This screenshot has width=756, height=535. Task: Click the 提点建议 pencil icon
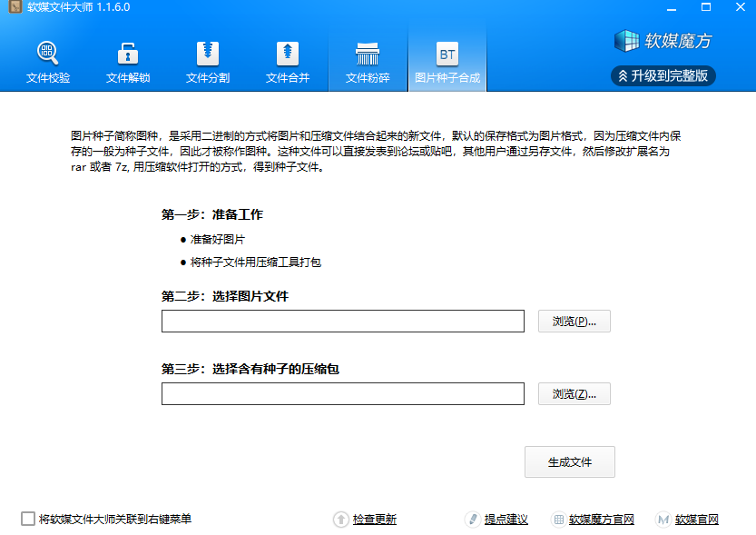pos(472,520)
